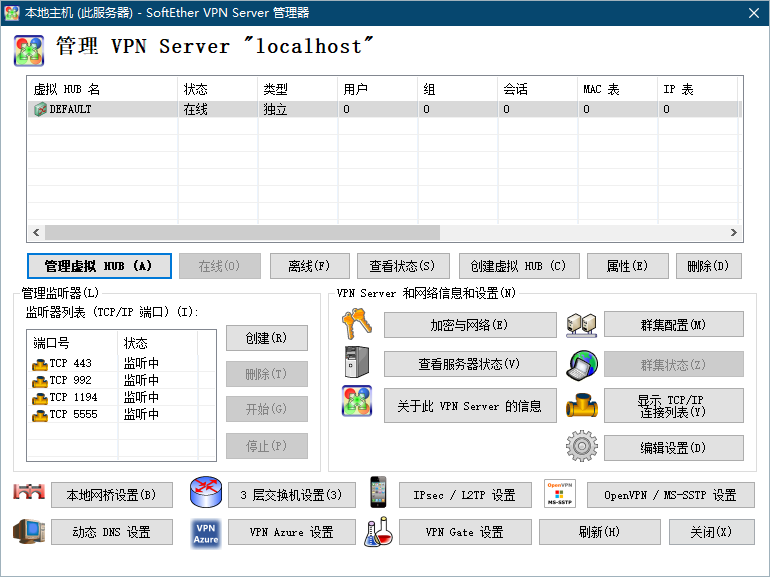Screen dimensions: 770x577
Task: Select the TCP 443 row text
Action: coord(70,363)
